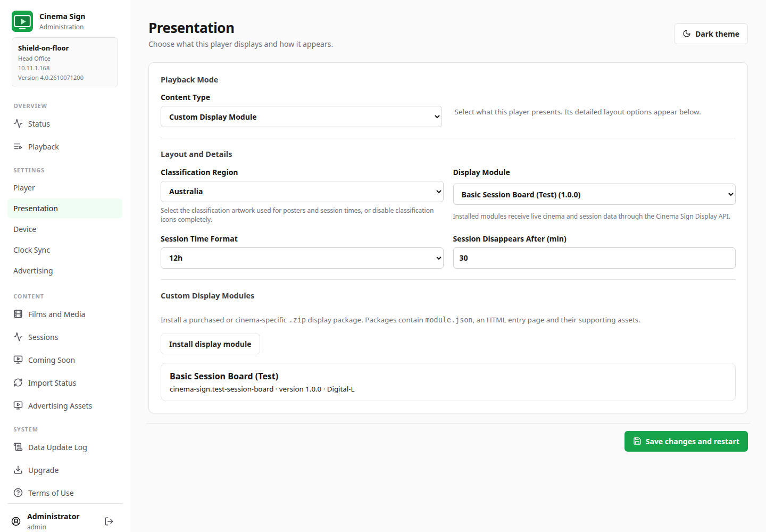Select the Presentation menu item
The width and height of the screenshot is (766, 532).
pyautogui.click(x=65, y=209)
